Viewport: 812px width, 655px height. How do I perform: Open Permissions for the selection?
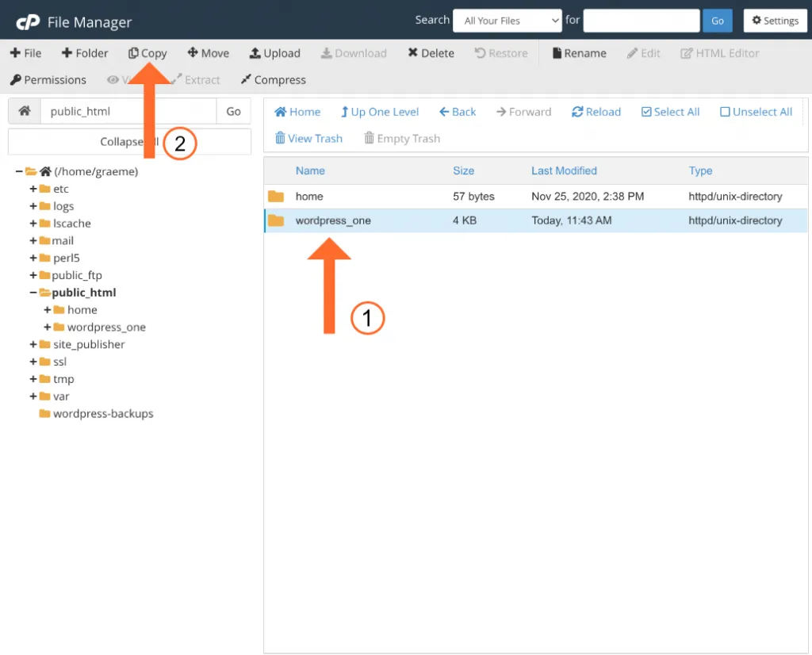click(48, 80)
